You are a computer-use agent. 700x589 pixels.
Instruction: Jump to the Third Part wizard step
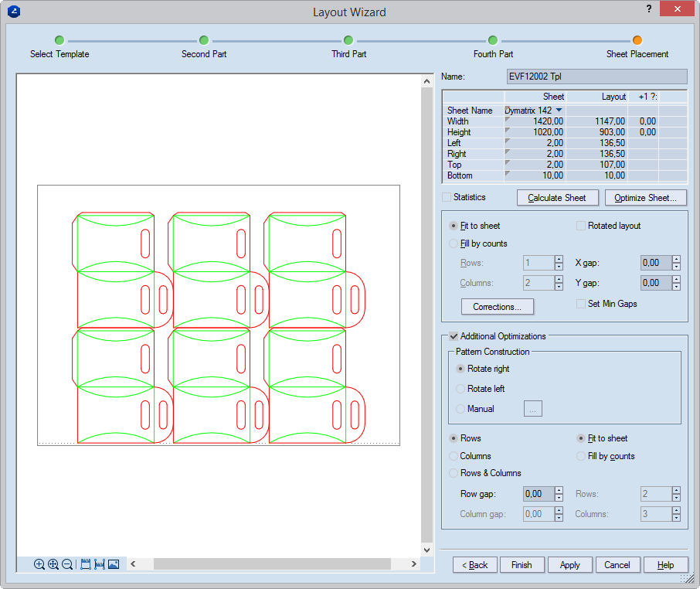348,40
